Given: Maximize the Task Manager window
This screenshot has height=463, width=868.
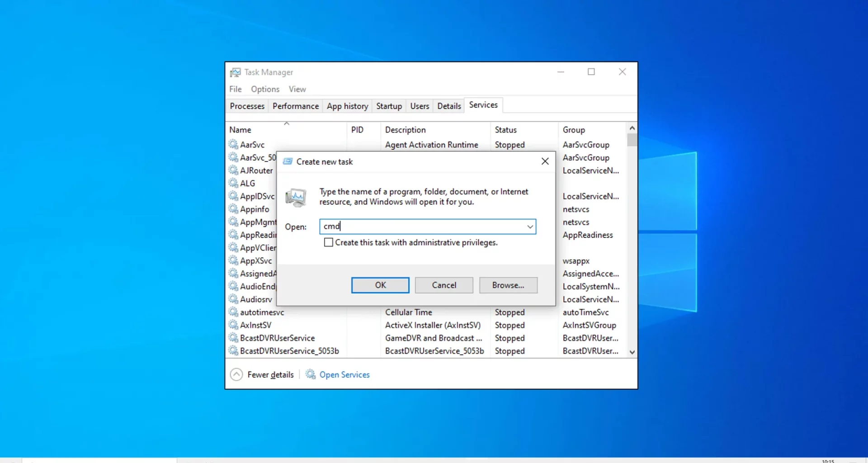Looking at the screenshot, I should pyautogui.click(x=591, y=72).
